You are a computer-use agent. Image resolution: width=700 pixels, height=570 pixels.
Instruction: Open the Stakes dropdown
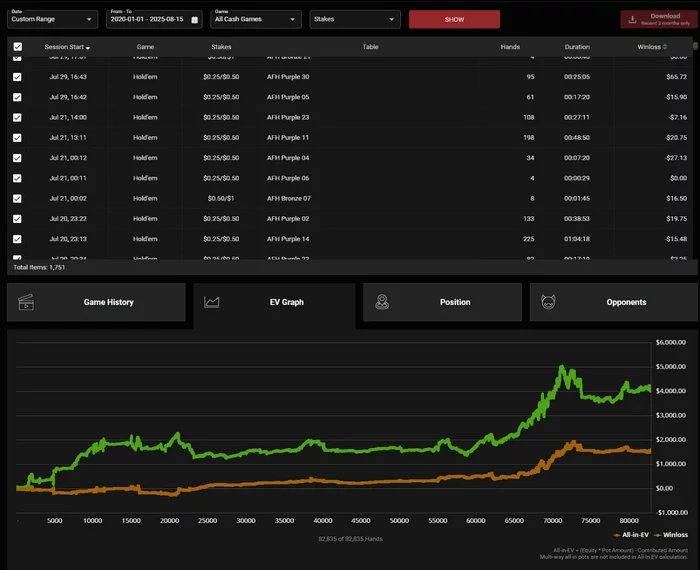pos(355,19)
